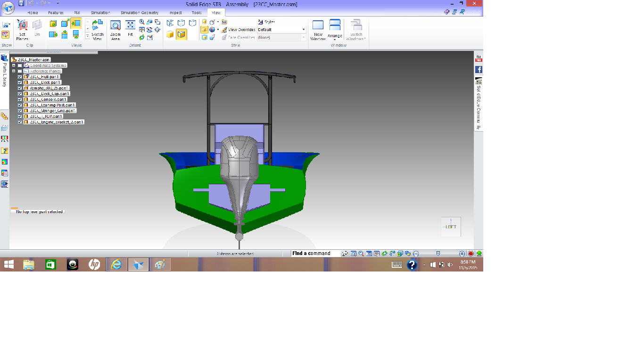Click the zoom slider in status bar
Viewport: 644px width, 362px height.
(x=438, y=254)
